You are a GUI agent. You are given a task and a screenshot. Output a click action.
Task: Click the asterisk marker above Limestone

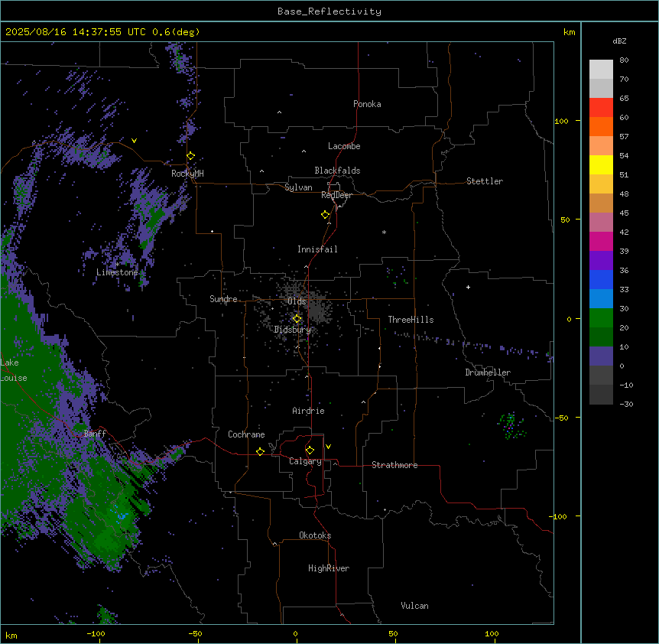tap(118, 265)
